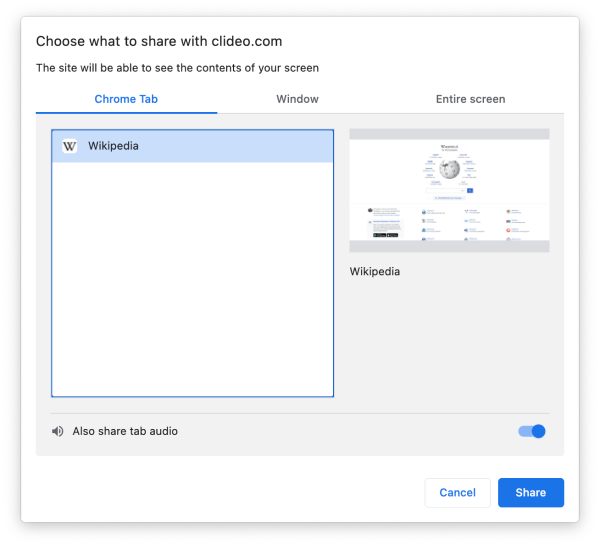Screen dimensions: 600x546
Task: Select the Wikipedia tab in the list
Action: 192,146
